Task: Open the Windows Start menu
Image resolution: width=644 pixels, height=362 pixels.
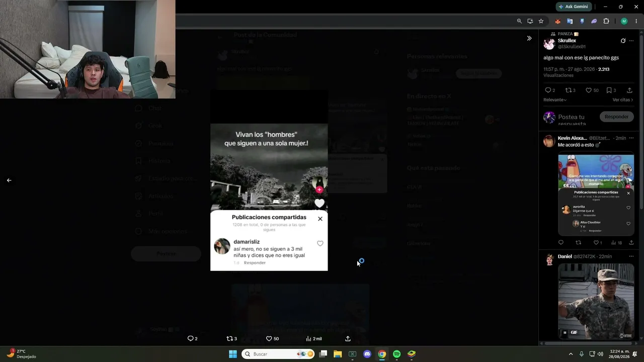Action: click(x=233, y=354)
